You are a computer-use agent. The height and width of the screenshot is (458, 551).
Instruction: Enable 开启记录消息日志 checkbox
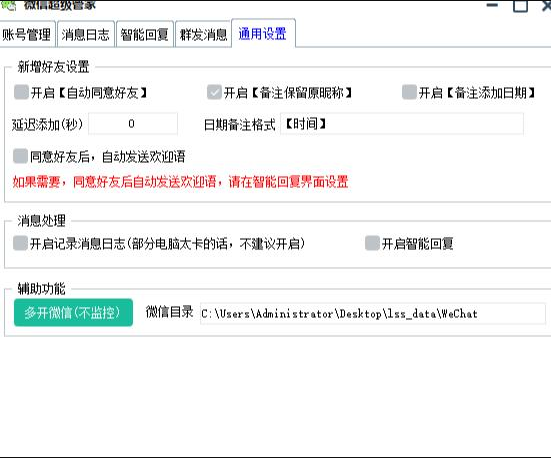(20, 243)
